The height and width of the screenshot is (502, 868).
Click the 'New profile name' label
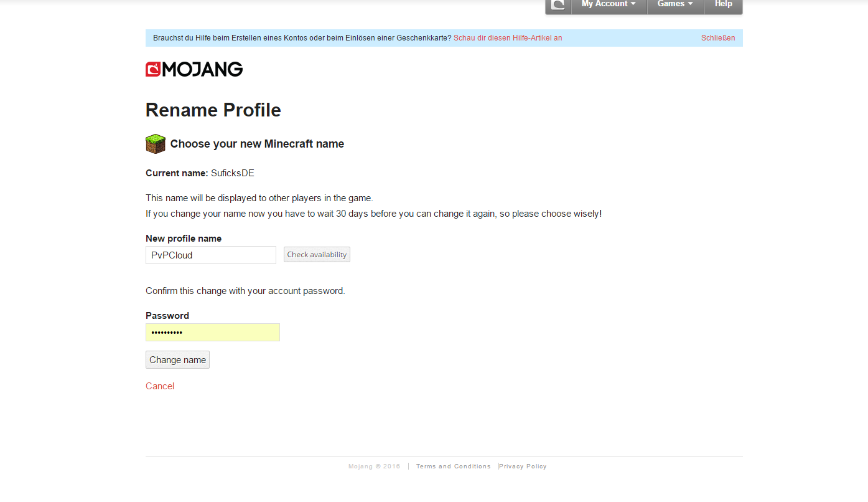[184, 239]
